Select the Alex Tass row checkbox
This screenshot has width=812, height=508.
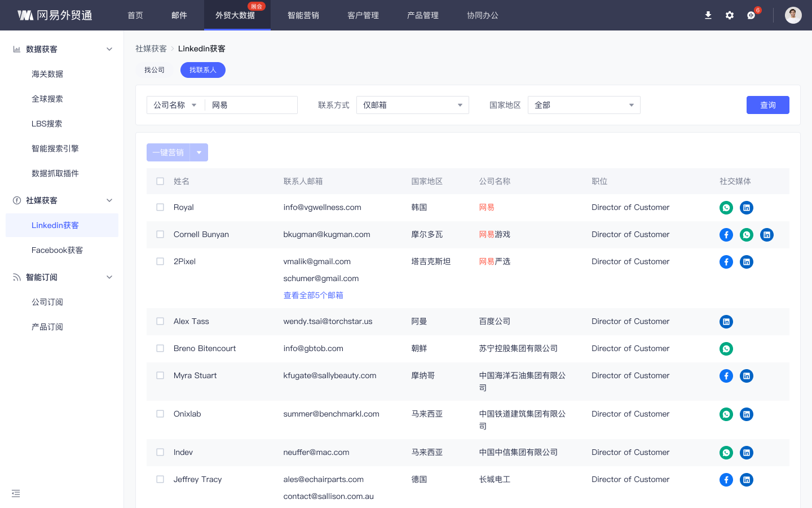(x=160, y=321)
